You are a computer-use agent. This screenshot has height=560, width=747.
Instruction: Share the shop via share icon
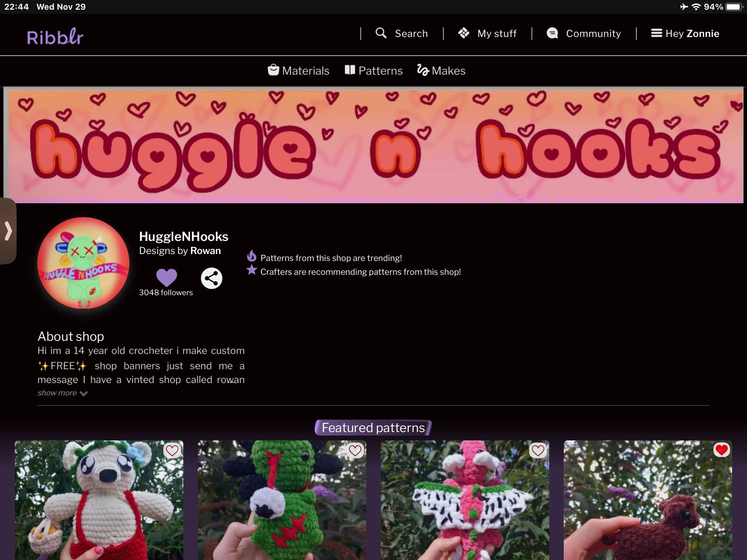click(212, 278)
